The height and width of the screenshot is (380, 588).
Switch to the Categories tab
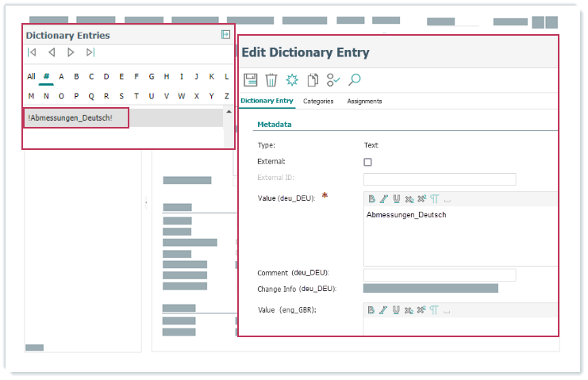(318, 102)
